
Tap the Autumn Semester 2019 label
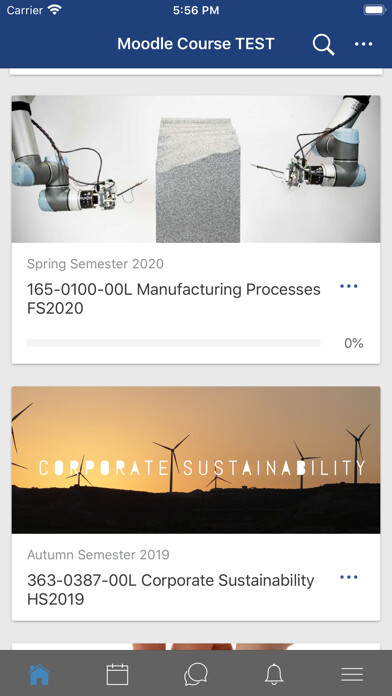click(x=98, y=555)
